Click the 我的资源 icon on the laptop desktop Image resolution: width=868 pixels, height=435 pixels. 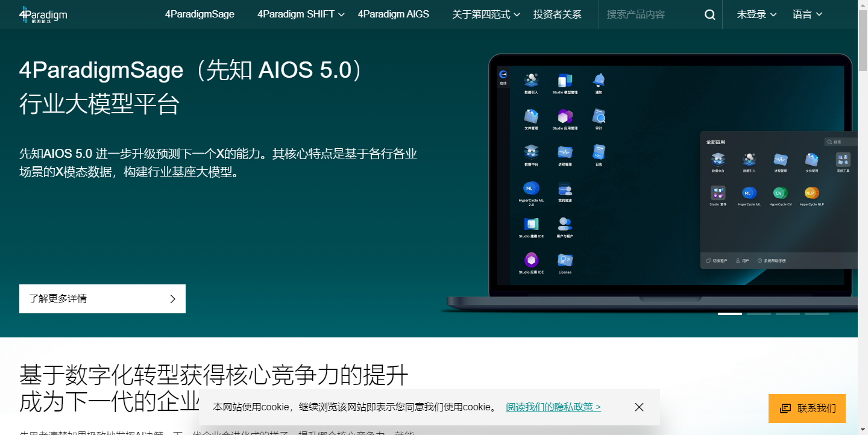565,188
